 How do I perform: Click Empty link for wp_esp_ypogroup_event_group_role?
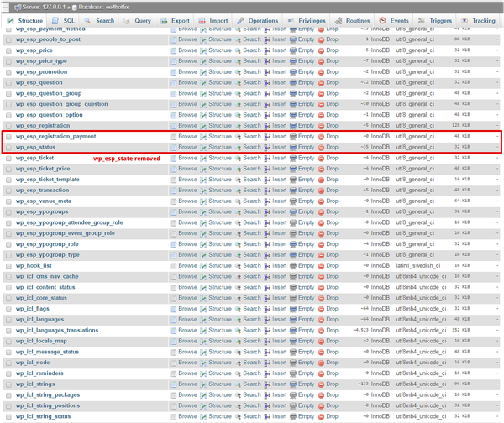coord(306,233)
